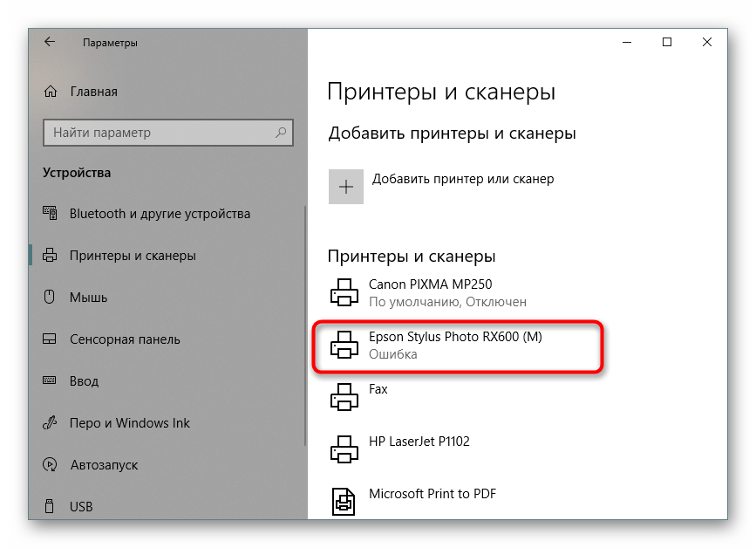
Task: Open the USB settings section
Action: [81, 507]
